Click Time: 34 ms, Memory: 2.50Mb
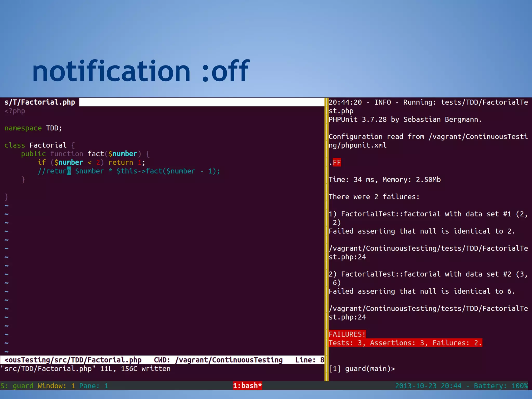The width and height of the screenshot is (532, 399). [x=385, y=179]
